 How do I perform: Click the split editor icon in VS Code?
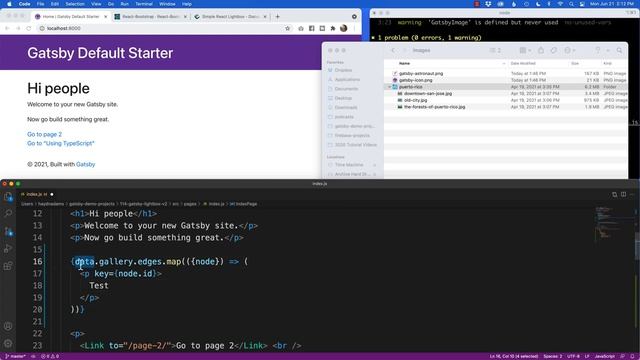click(x=623, y=194)
